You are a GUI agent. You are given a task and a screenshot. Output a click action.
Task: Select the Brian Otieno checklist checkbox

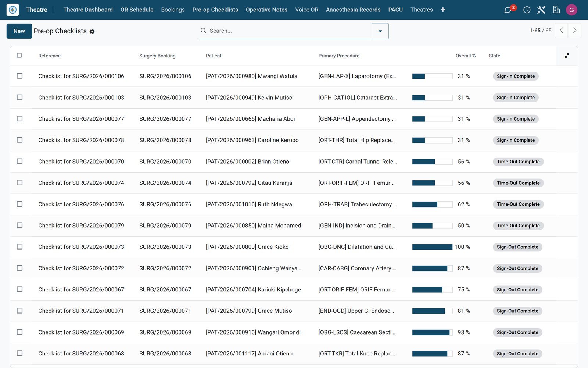point(19,161)
